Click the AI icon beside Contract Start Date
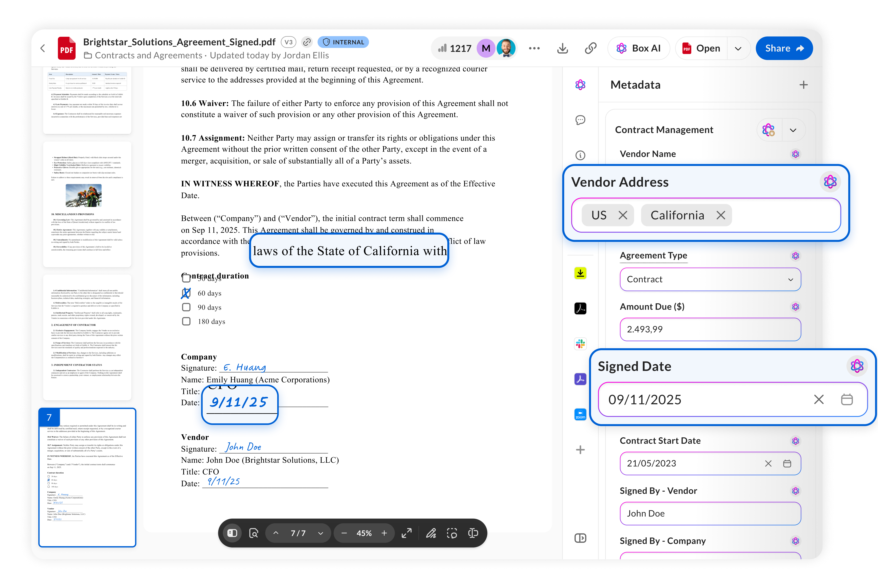The width and height of the screenshot is (878, 588). click(x=795, y=441)
